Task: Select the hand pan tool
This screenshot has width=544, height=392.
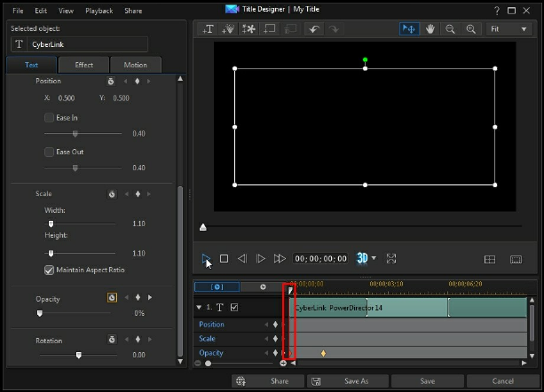Action: (x=430, y=29)
